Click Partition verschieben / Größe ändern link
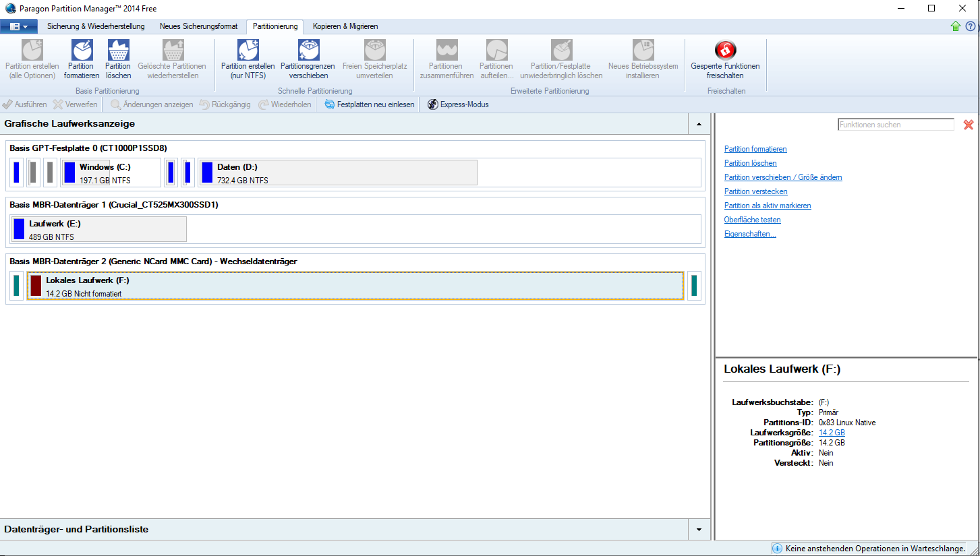 click(x=783, y=177)
